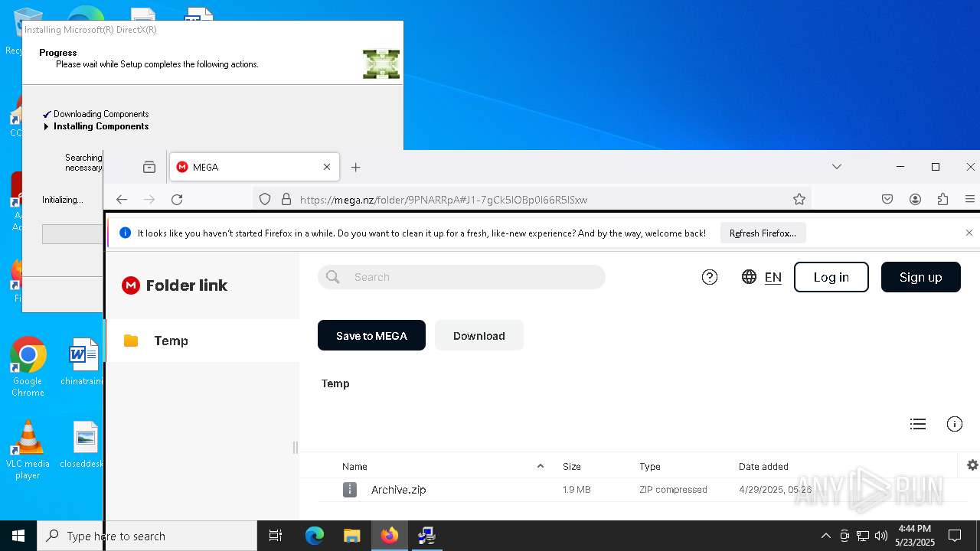Show hidden system tray icons
980x551 pixels.
825,536
